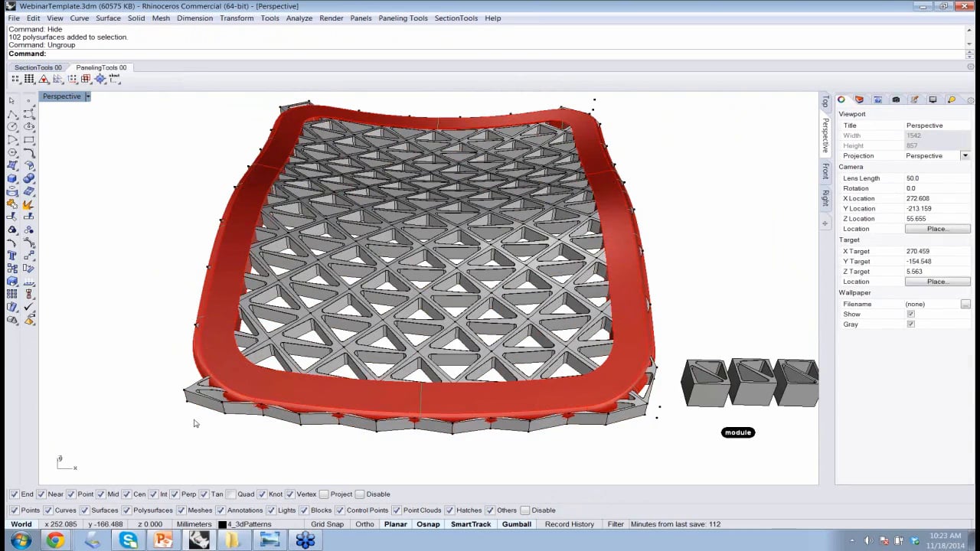Open the lightbulb Lights panel icon
The height and width of the screenshot is (551, 980).
pos(951,99)
